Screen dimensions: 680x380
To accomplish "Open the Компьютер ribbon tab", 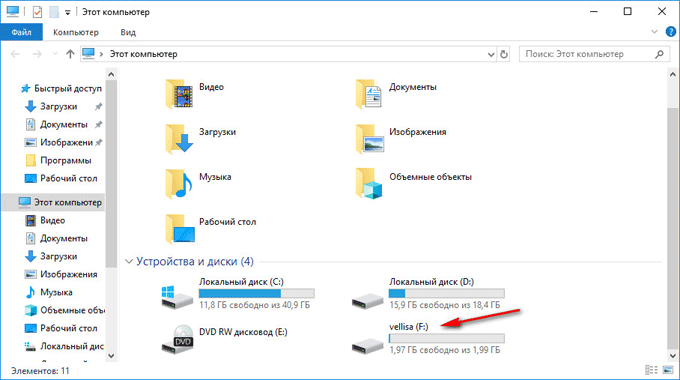I will click(75, 32).
